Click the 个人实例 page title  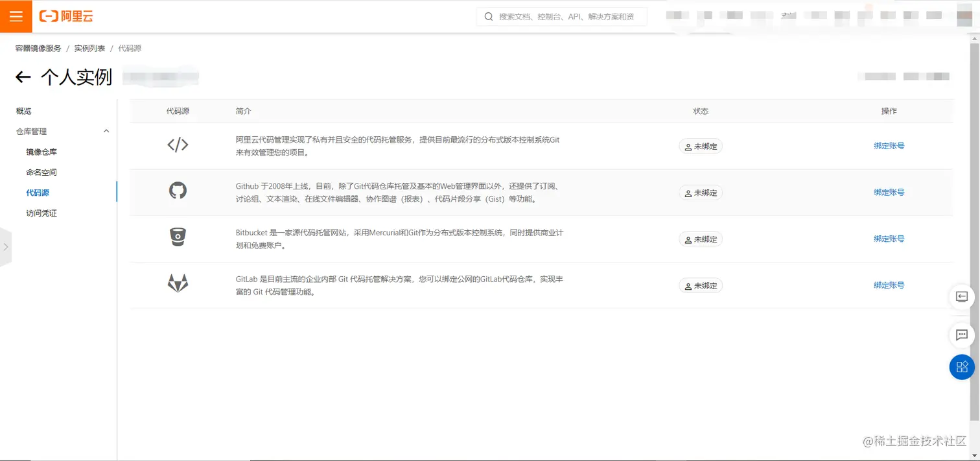click(x=76, y=77)
